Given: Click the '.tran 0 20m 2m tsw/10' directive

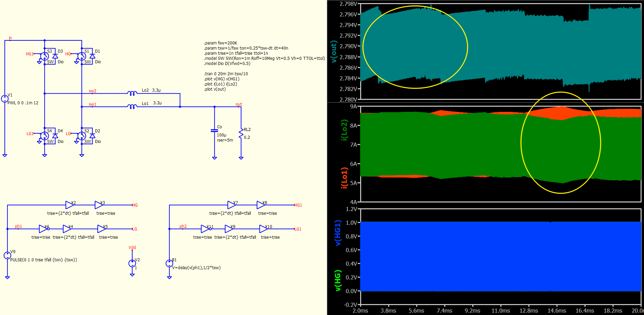Looking at the screenshot, I should coord(226,74).
